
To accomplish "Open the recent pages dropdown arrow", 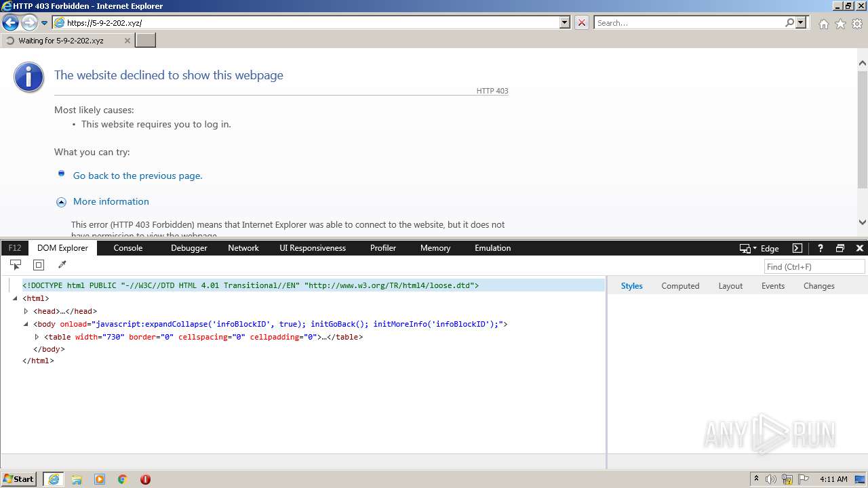I will point(44,23).
